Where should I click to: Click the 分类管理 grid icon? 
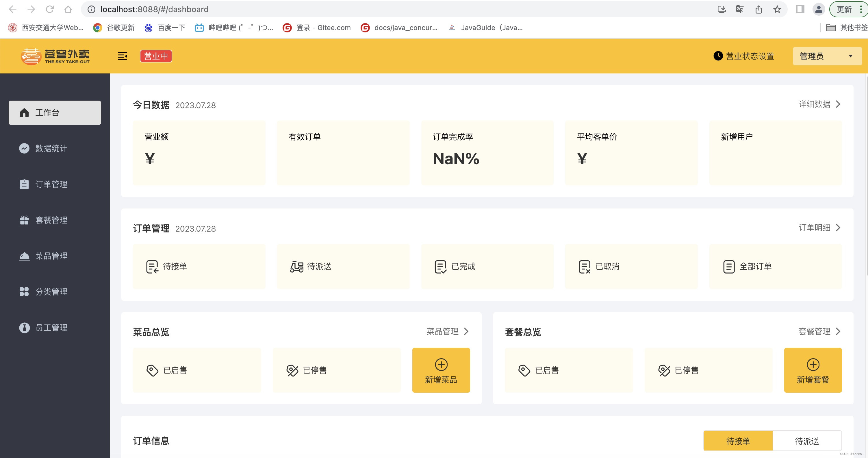click(24, 292)
